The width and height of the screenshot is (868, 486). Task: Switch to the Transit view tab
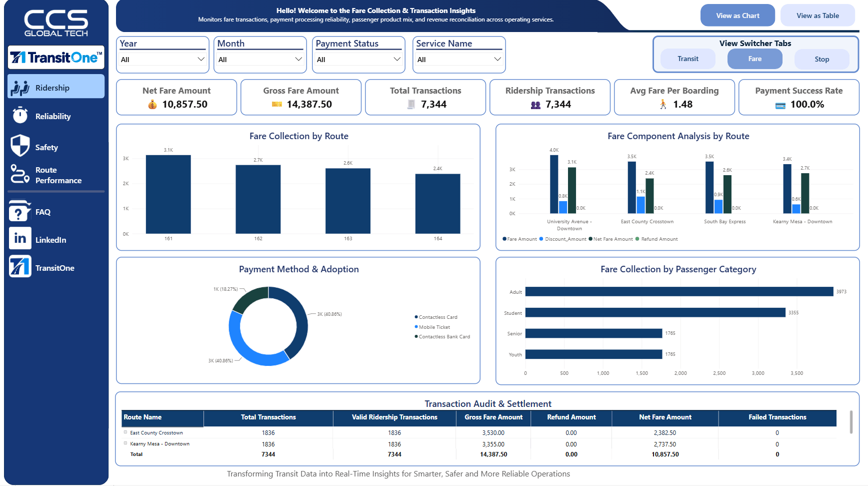pyautogui.click(x=688, y=59)
